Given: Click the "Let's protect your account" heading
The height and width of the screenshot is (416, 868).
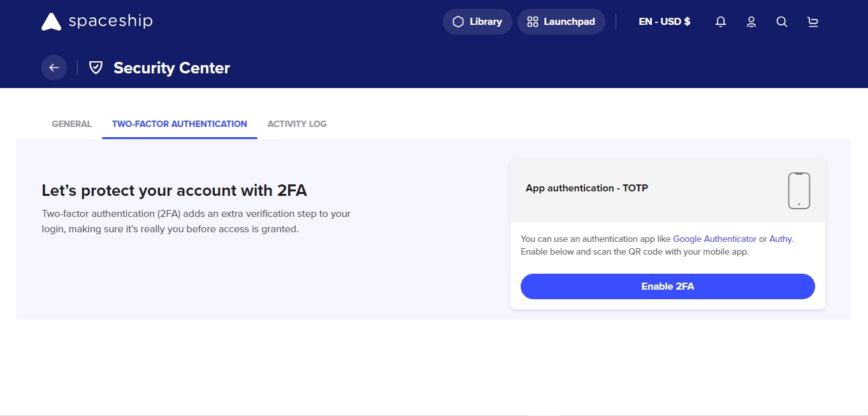Looking at the screenshot, I should [174, 190].
